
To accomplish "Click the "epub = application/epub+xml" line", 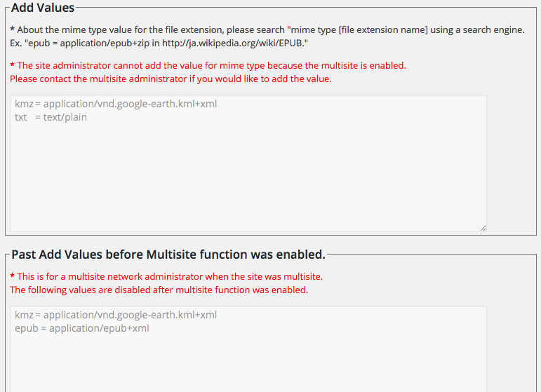I will click(82, 328).
